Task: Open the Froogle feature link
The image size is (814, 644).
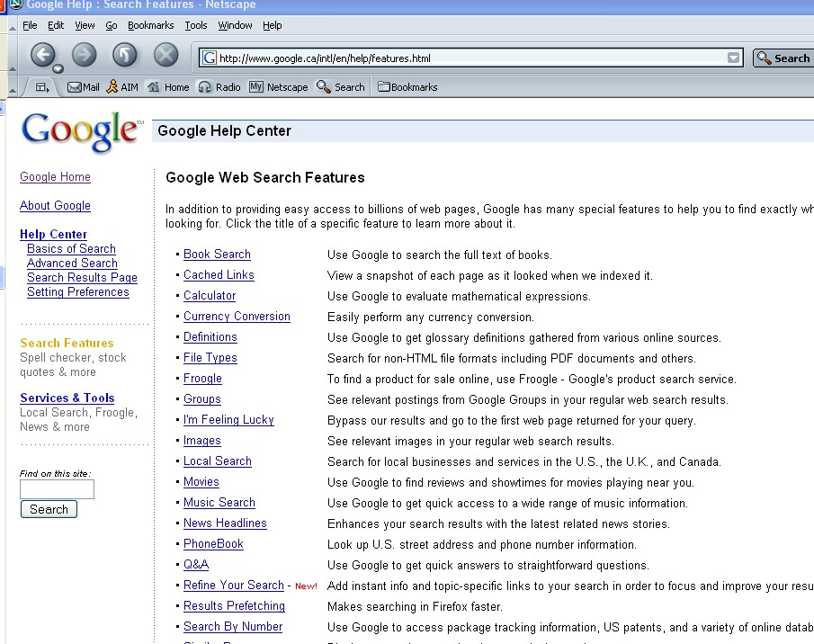Action: click(x=202, y=379)
